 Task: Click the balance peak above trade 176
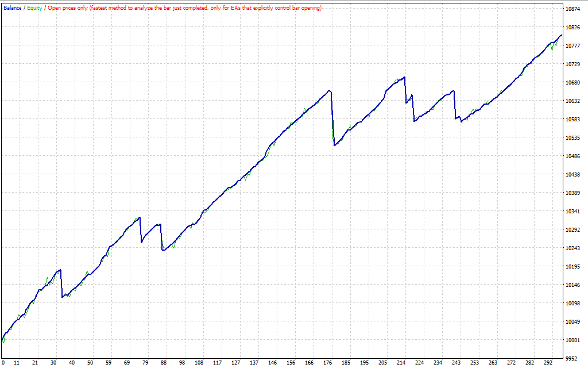[330, 90]
